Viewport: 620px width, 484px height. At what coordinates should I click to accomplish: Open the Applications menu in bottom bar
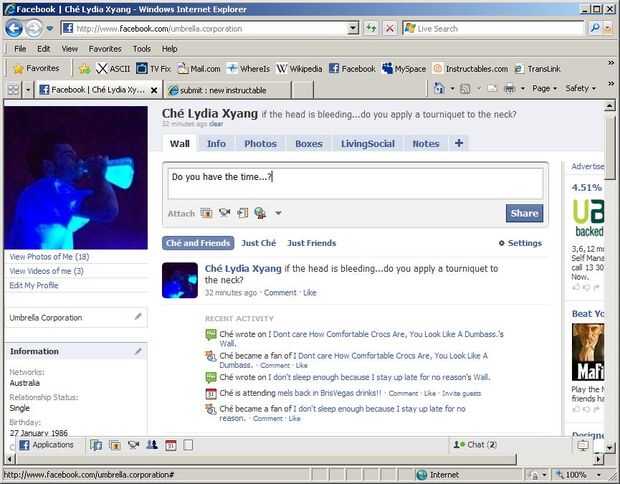click(47, 445)
